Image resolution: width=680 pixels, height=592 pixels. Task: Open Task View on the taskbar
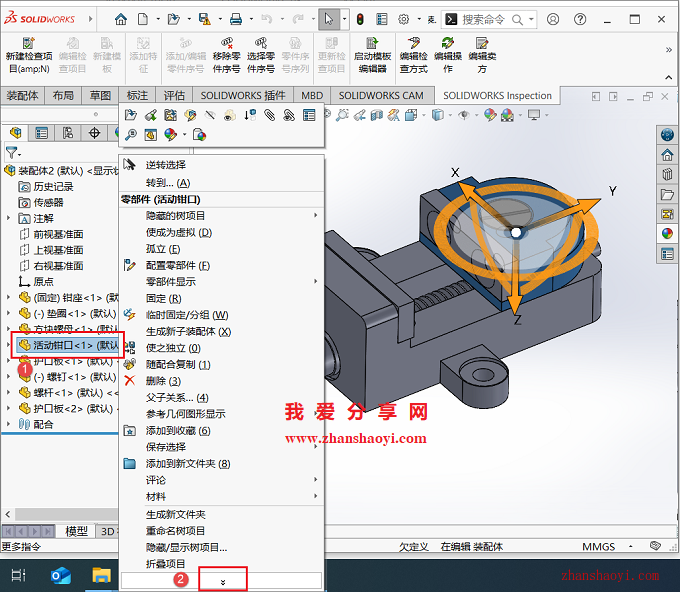(18, 576)
